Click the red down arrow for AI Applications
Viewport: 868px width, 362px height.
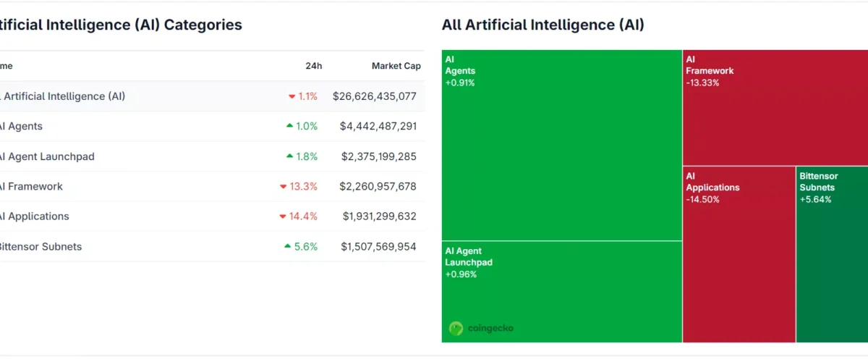(283, 216)
